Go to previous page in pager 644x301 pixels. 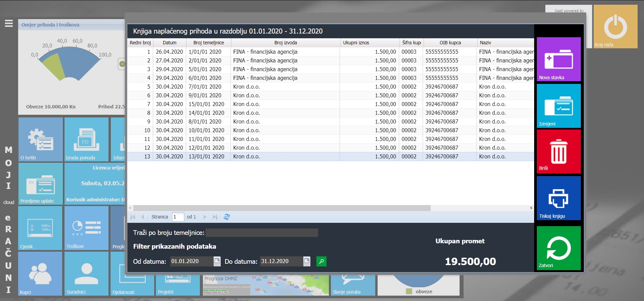point(142,217)
